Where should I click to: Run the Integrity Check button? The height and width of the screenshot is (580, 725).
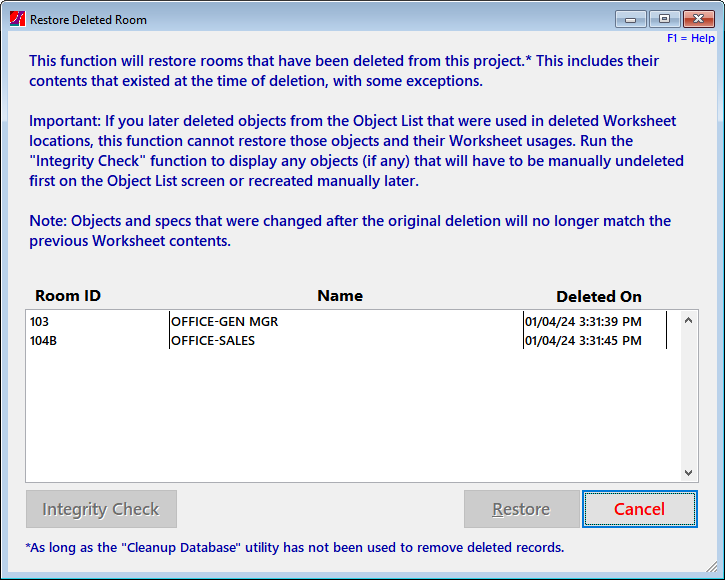tap(101, 509)
